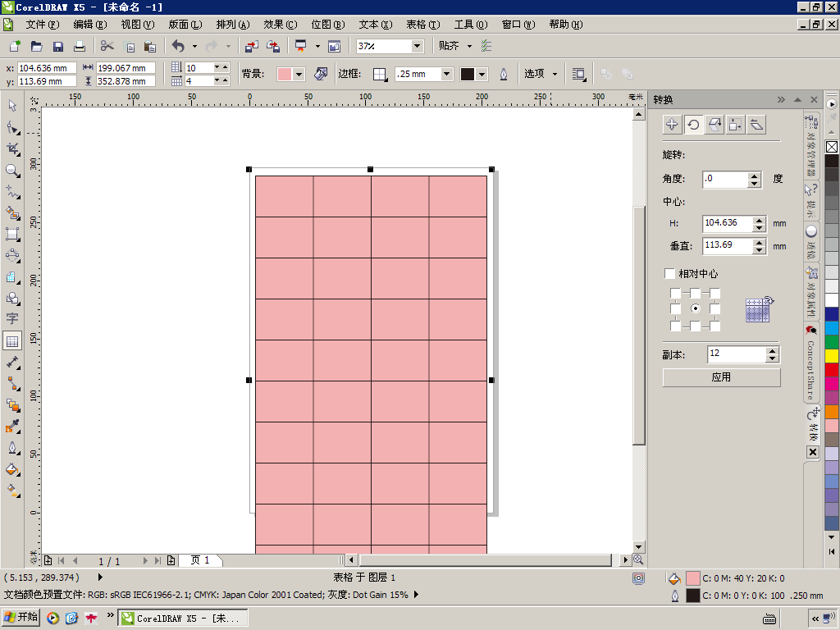Expand the zoom level 37% dropdown

coord(417,47)
